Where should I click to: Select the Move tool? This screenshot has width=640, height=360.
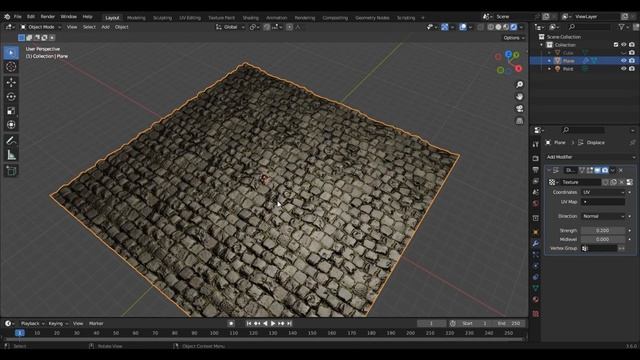[11, 82]
